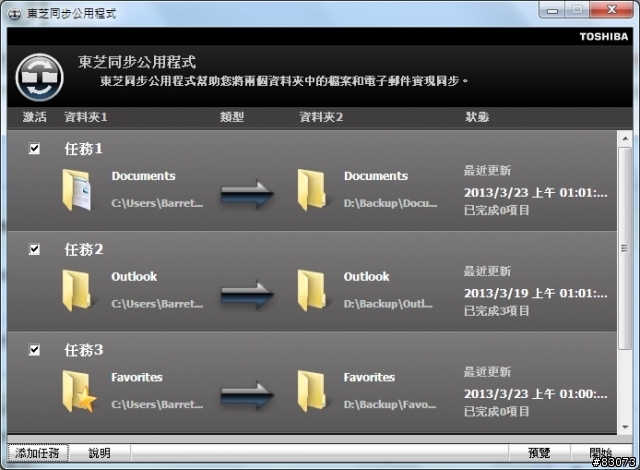Image resolution: width=640 pixels, height=470 pixels.
Task: Click the 2013/3/19 update timestamp
Action: pos(536,293)
